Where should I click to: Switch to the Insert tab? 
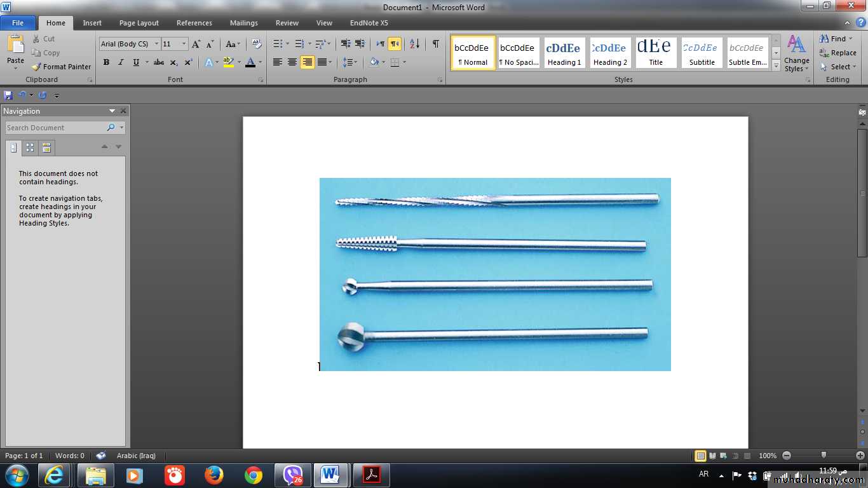(x=92, y=23)
